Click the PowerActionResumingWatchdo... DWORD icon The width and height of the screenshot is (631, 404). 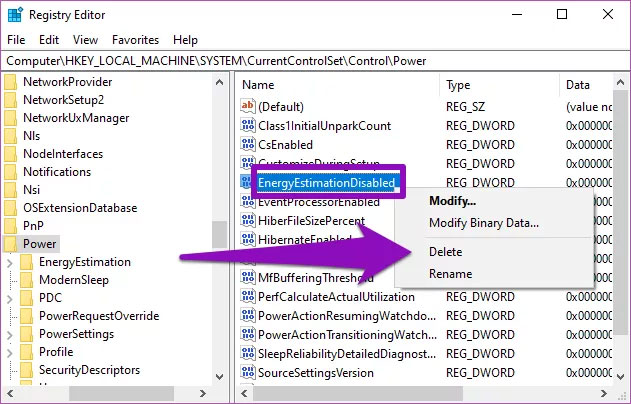(248, 315)
